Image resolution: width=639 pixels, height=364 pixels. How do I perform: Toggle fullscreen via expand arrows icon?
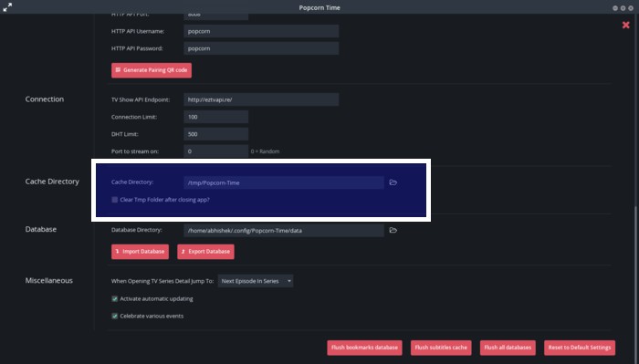[x=7, y=7]
